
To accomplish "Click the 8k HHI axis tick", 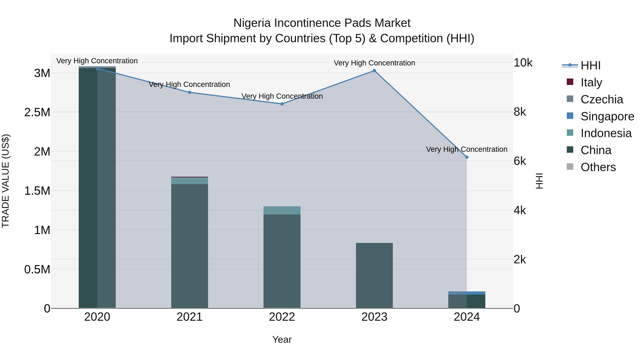I will pyautogui.click(x=520, y=112).
